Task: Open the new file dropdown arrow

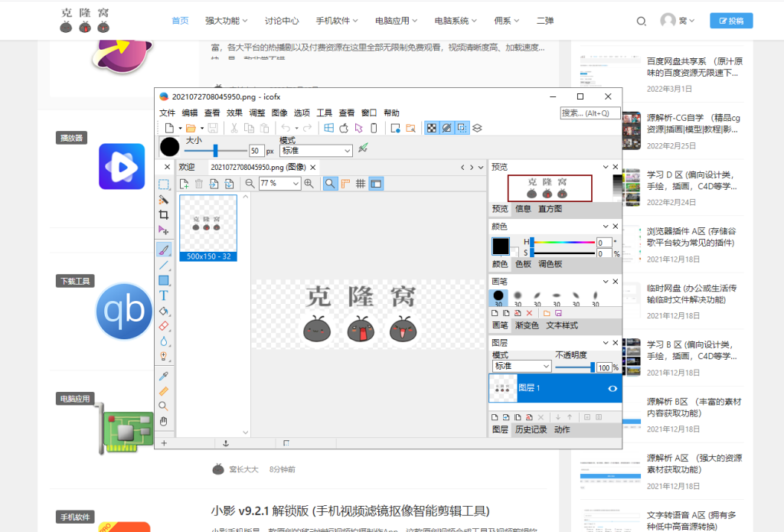Action: pyautogui.click(x=180, y=129)
